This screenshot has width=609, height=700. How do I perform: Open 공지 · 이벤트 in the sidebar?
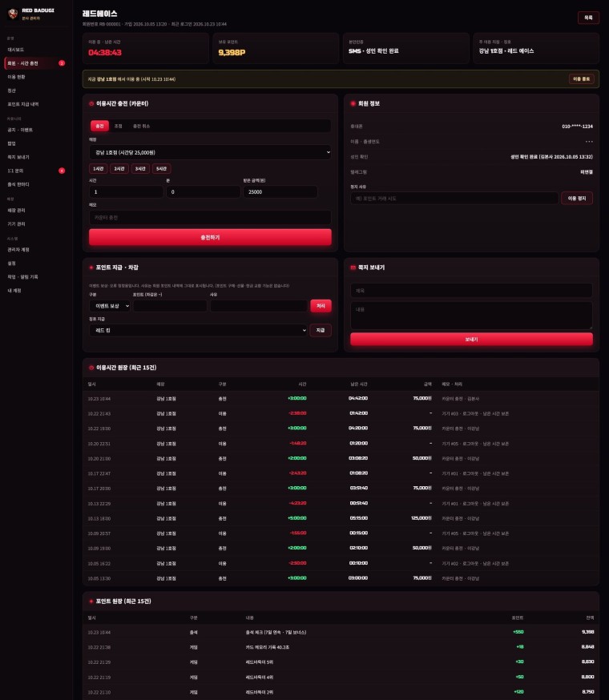[34, 130]
